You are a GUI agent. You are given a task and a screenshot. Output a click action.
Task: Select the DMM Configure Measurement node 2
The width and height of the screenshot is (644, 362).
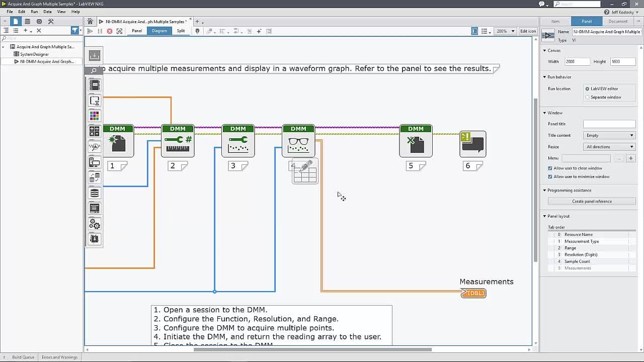coord(178,141)
